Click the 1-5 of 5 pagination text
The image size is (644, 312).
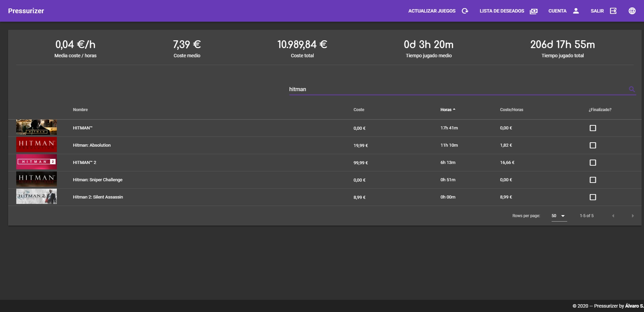tap(586, 216)
